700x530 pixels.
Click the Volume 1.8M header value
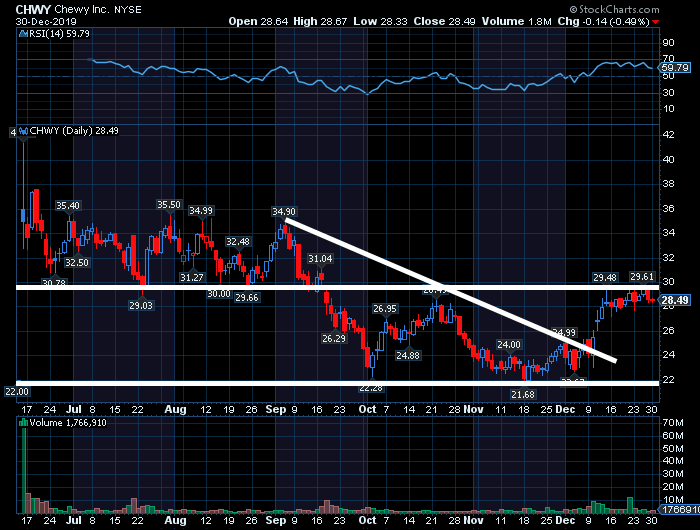(516, 21)
